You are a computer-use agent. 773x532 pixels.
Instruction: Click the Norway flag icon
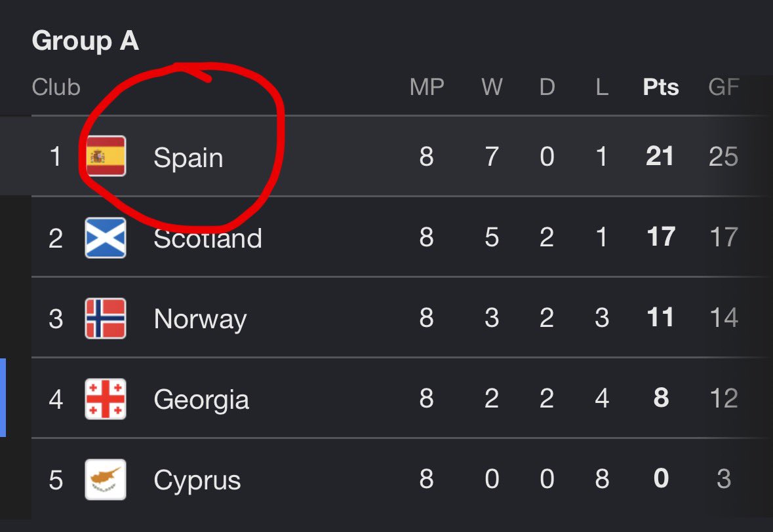pos(106,318)
